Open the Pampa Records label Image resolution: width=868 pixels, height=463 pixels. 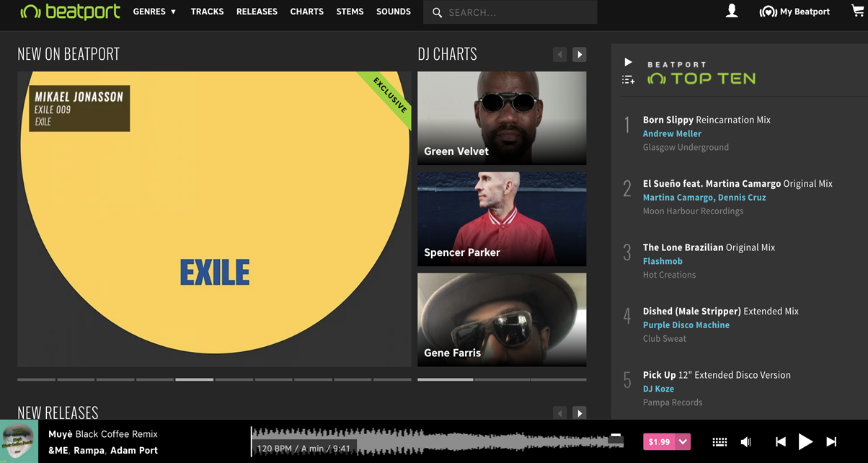673,402
